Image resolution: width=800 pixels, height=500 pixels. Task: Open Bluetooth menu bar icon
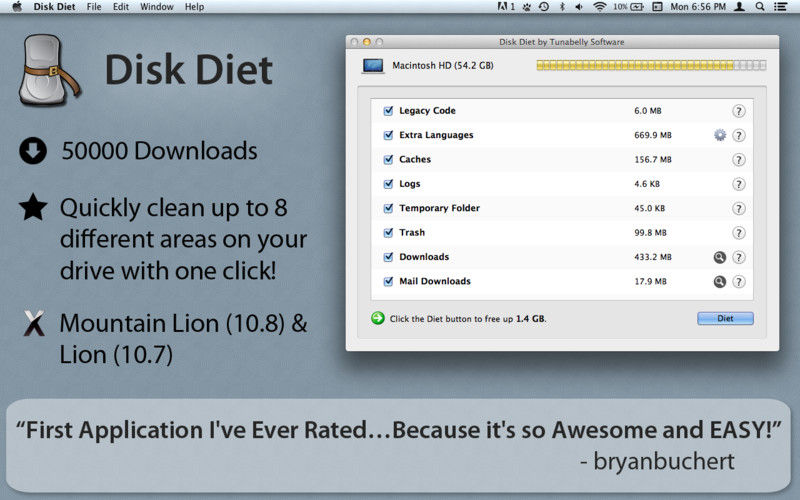coord(562,7)
